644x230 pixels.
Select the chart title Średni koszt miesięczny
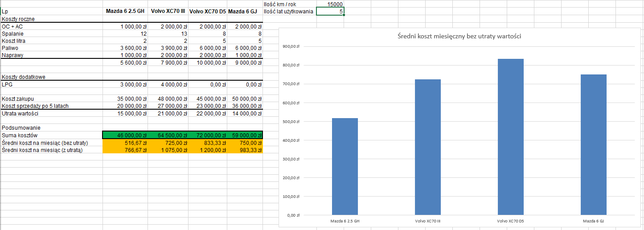[x=459, y=36]
